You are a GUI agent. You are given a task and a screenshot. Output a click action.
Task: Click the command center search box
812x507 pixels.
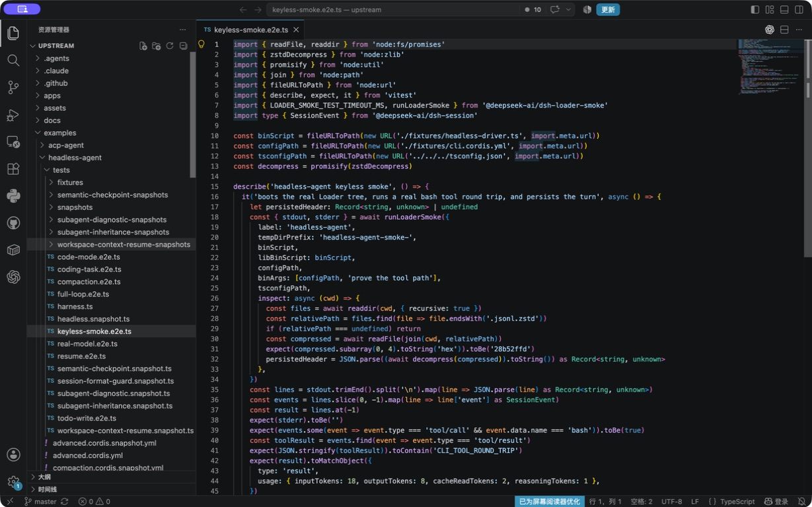pyautogui.click(x=393, y=10)
